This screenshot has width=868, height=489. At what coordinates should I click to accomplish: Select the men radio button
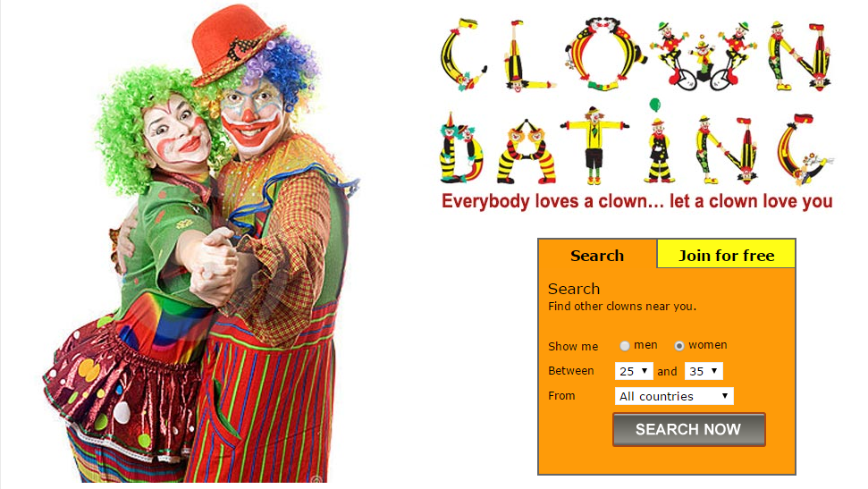625,346
